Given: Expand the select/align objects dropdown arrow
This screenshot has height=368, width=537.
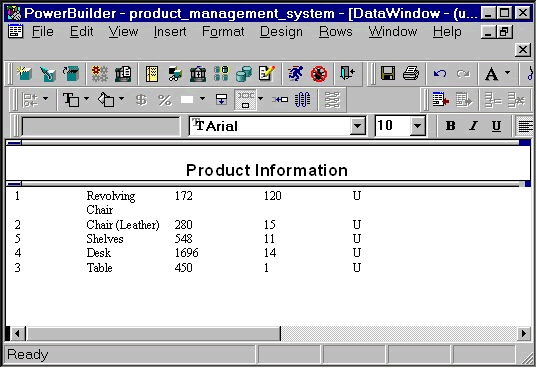Looking at the screenshot, I should pos(45,99).
